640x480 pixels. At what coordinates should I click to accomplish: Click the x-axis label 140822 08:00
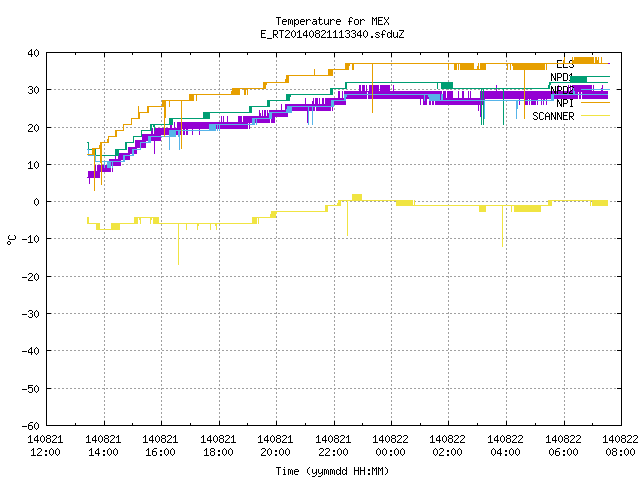pos(620,446)
